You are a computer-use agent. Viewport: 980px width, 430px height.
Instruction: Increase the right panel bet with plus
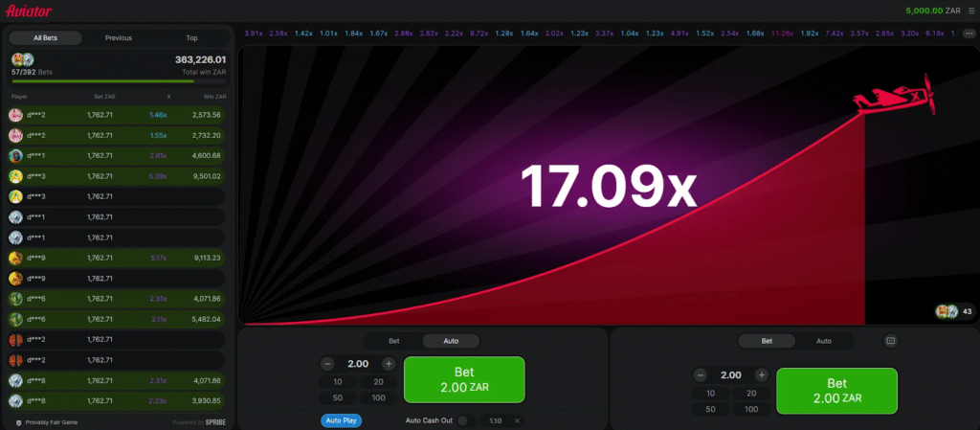point(761,375)
